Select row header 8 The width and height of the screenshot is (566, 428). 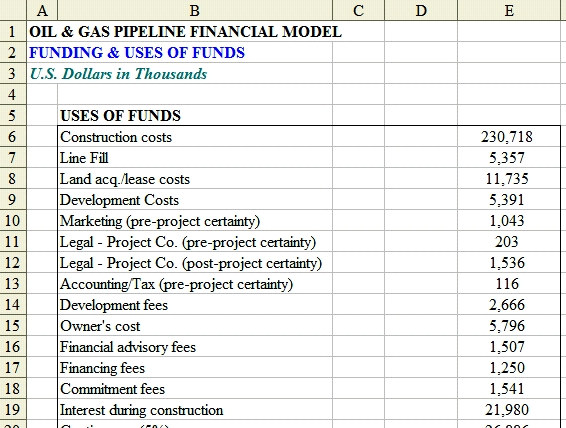[x=13, y=178]
